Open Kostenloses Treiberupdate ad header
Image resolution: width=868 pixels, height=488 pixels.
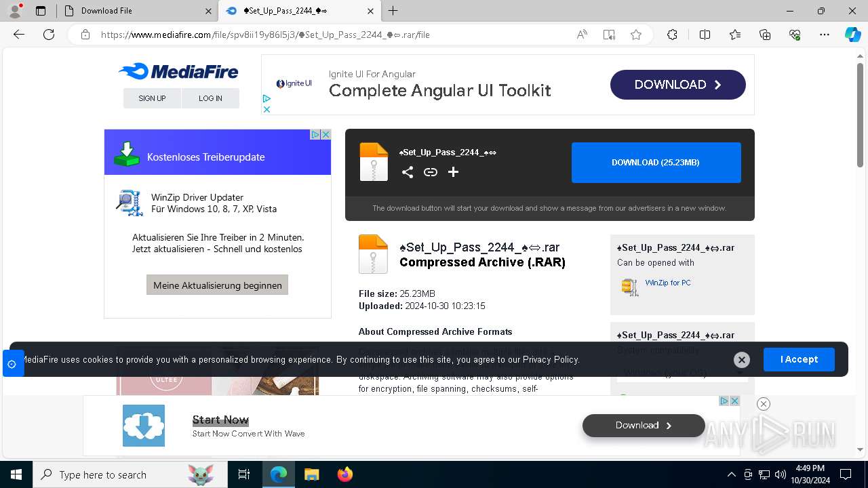click(x=218, y=152)
